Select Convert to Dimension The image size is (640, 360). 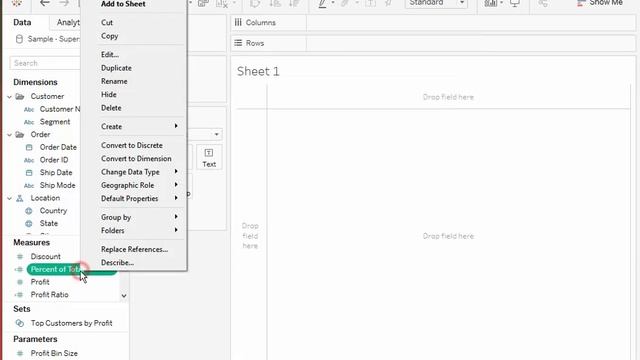point(136,158)
